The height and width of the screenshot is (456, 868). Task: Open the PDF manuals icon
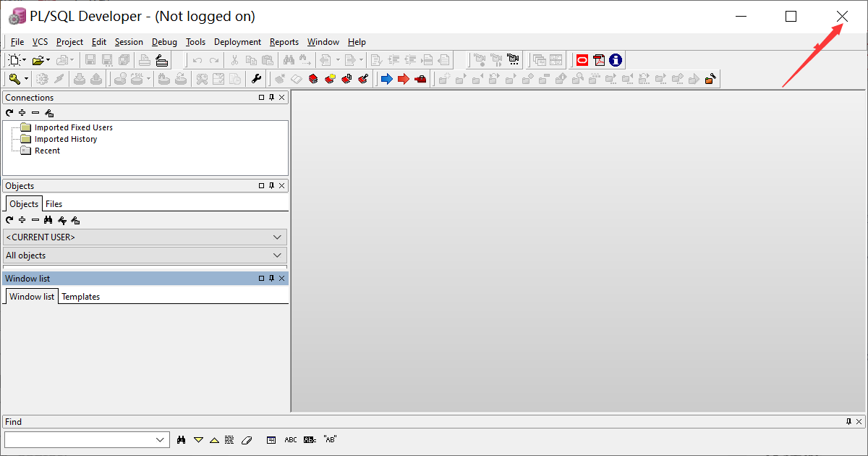599,60
